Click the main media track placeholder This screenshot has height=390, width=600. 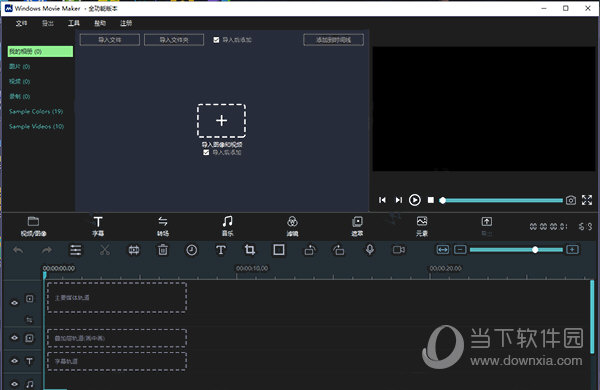pos(117,298)
